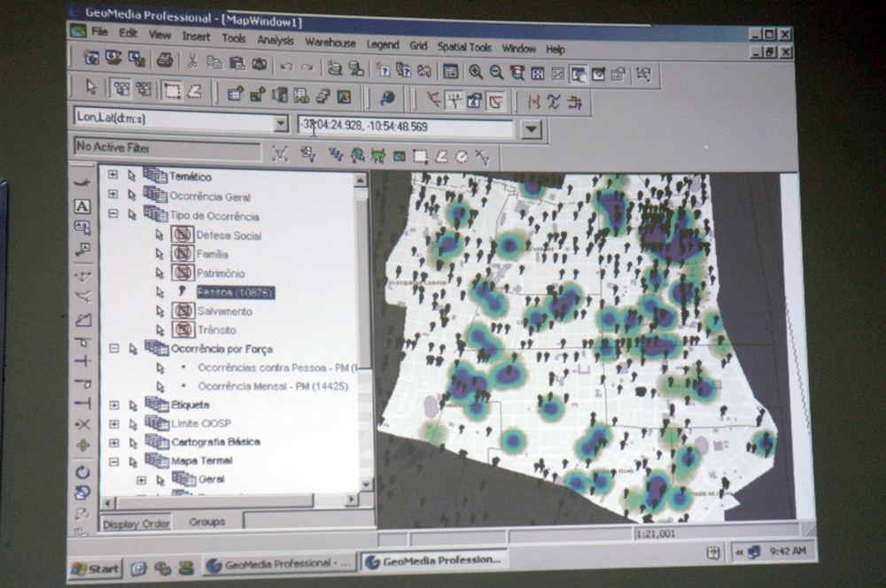The image size is (886, 588).
Task: Switch to second GeoMedia Profession... taskbar button
Action: click(x=434, y=561)
